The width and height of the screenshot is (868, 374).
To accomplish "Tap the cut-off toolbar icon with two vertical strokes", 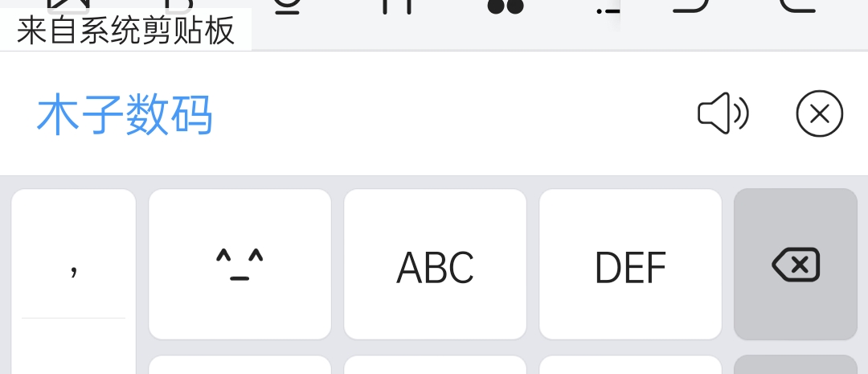I will click(x=398, y=6).
